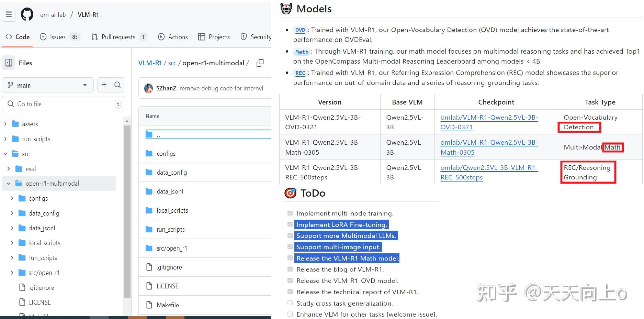Viewport: 644px width, 319px height.
Task: Toggle 'Enhance VLM for other tasks' checkbox
Action: point(290,314)
